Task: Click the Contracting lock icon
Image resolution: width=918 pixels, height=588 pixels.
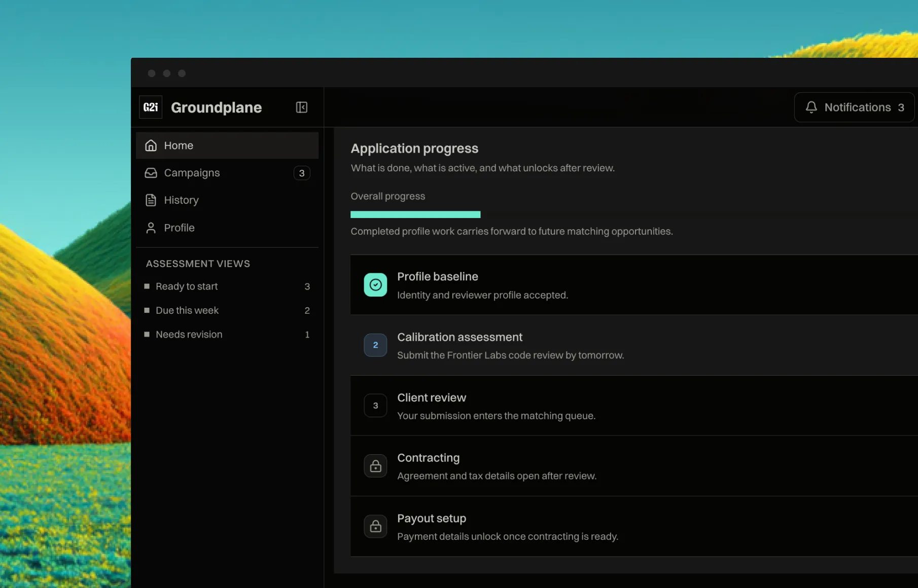Action: coord(375,466)
